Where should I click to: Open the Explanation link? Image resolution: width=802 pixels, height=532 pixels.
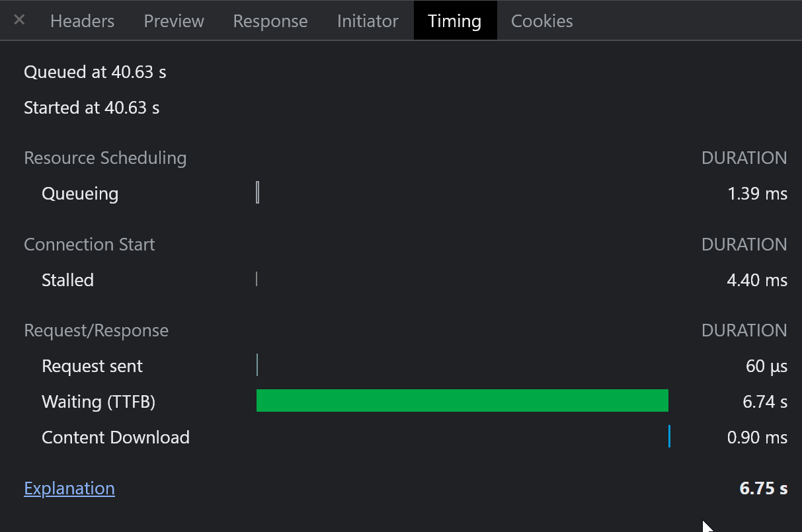pos(69,488)
